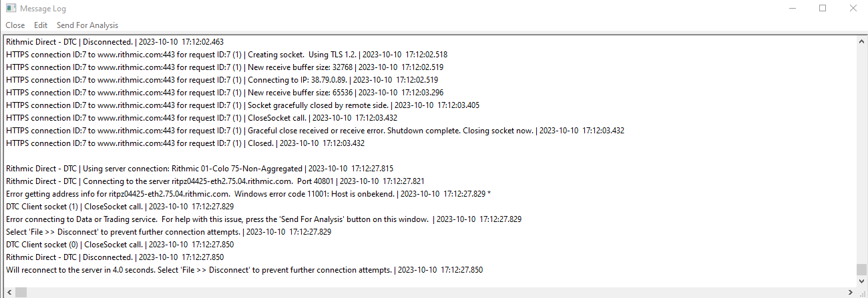This screenshot has height=298, width=868.
Task: Click the horizontal scrollbar right arrow
Action: (850, 292)
